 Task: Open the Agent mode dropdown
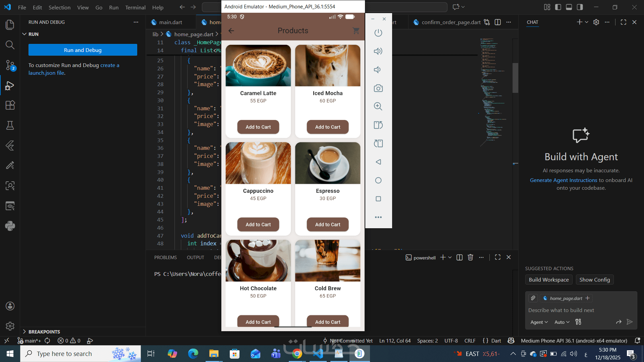(x=539, y=322)
